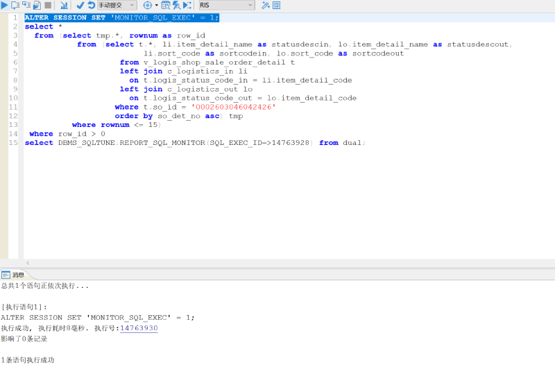Image resolution: width=555 pixels, height=392 pixels.
Task: Click the run-with-shuffle arrows icon
Action: (x=187, y=6)
